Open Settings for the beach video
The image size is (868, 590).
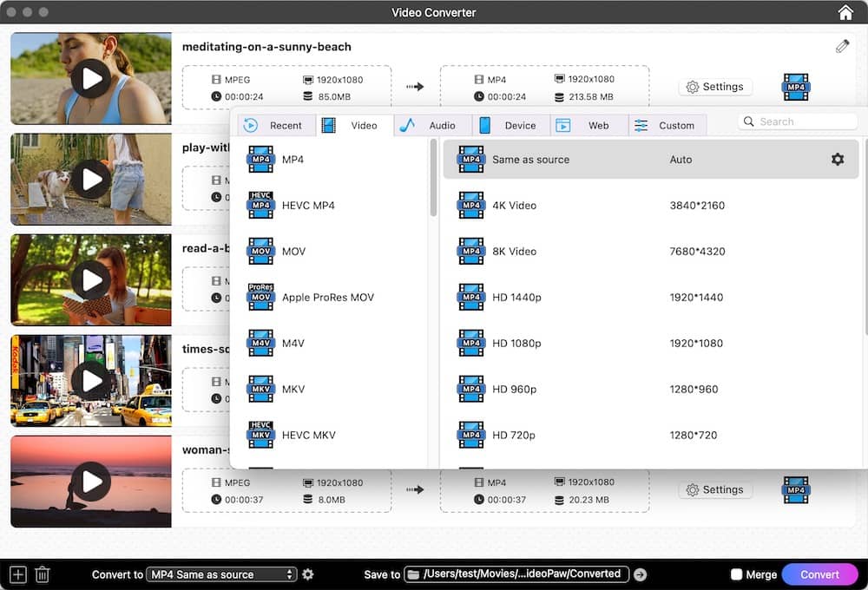[x=715, y=87]
